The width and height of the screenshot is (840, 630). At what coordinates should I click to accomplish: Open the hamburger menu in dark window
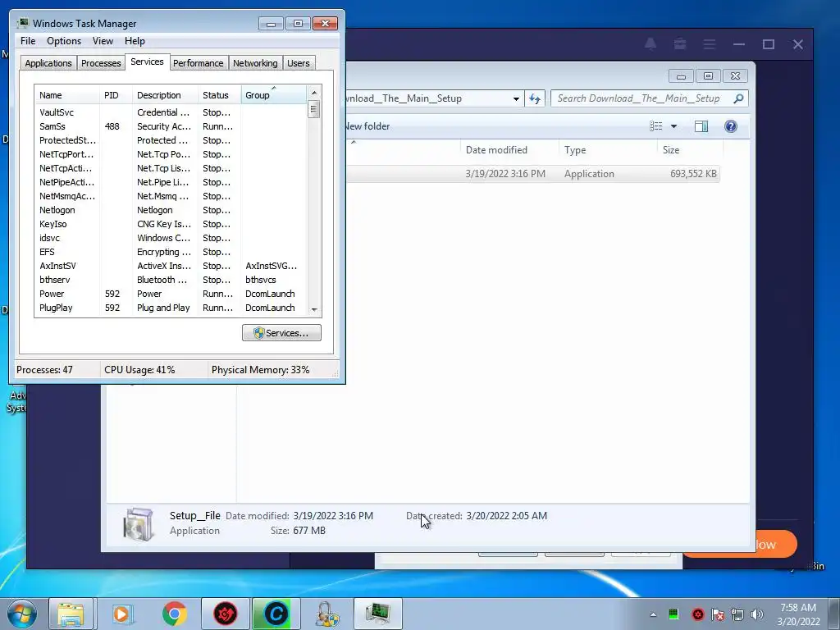(x=710, y=44)
